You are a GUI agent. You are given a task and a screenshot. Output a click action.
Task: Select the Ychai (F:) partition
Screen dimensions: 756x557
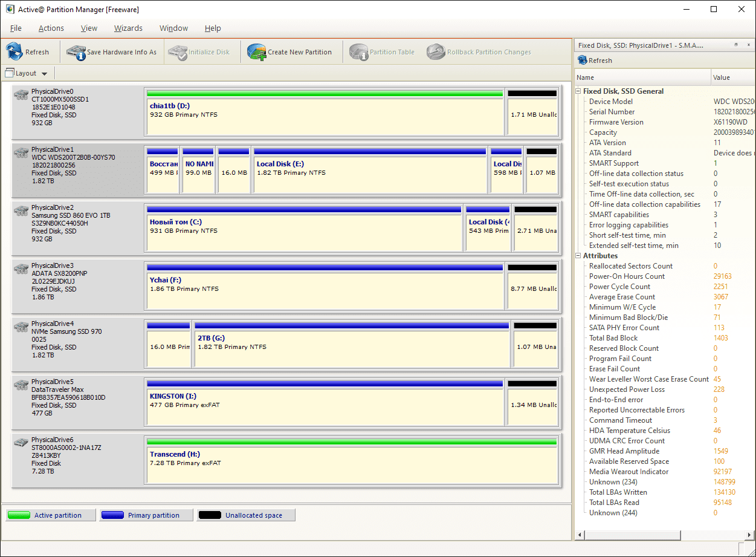(325, 286)
